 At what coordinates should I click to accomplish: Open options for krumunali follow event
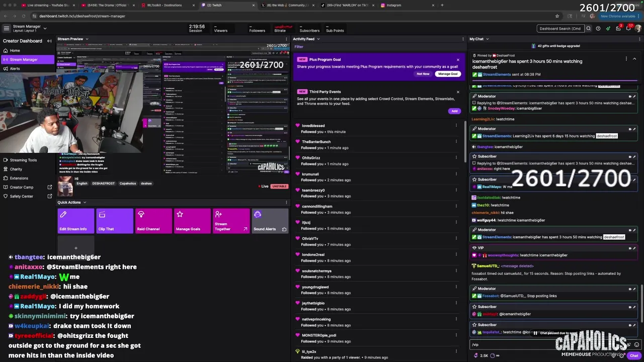point(456,174)
